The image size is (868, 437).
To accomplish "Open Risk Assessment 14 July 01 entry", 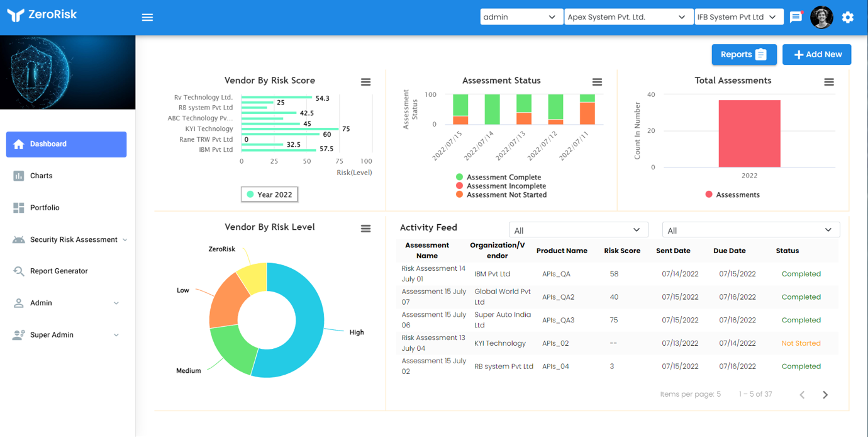I will pos(433,274).
